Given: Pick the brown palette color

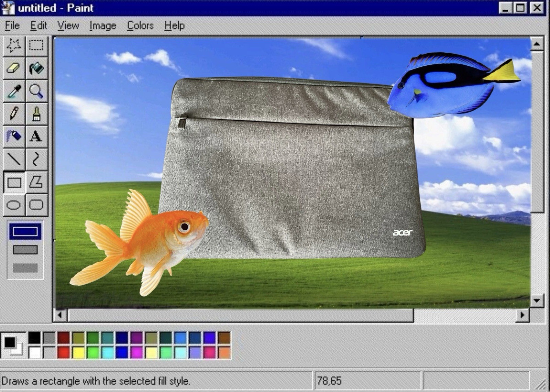Looking at the screenshot, I should pyautogui.click(x=224, y=338).
